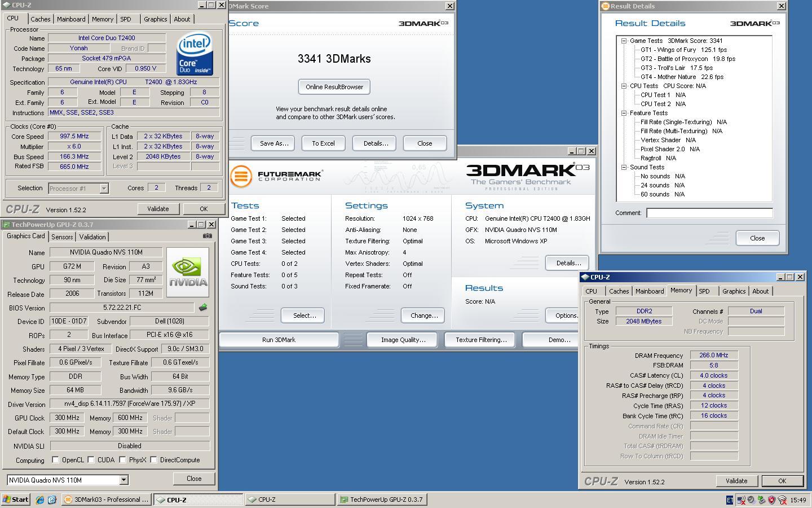Switch to Caches tab in top CPU-Z
This screenshot has height=508, width=812.
41,19
